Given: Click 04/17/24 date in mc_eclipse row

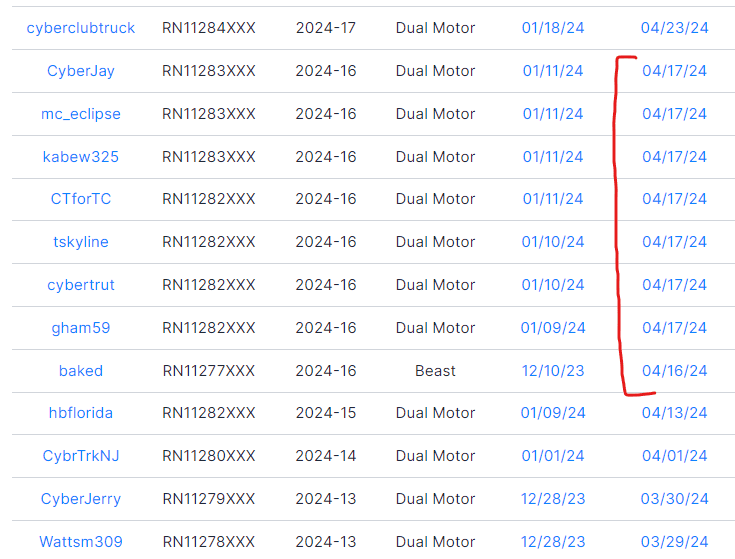Looking at the screenshot, I should [x=675, y=114].
